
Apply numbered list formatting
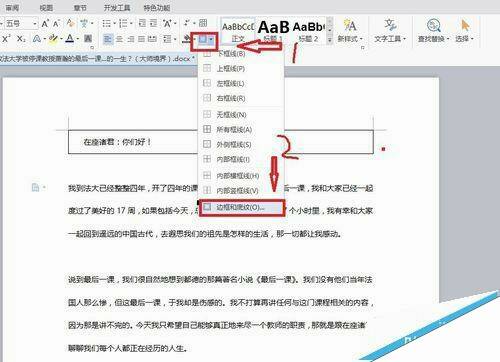coord(123,24)
